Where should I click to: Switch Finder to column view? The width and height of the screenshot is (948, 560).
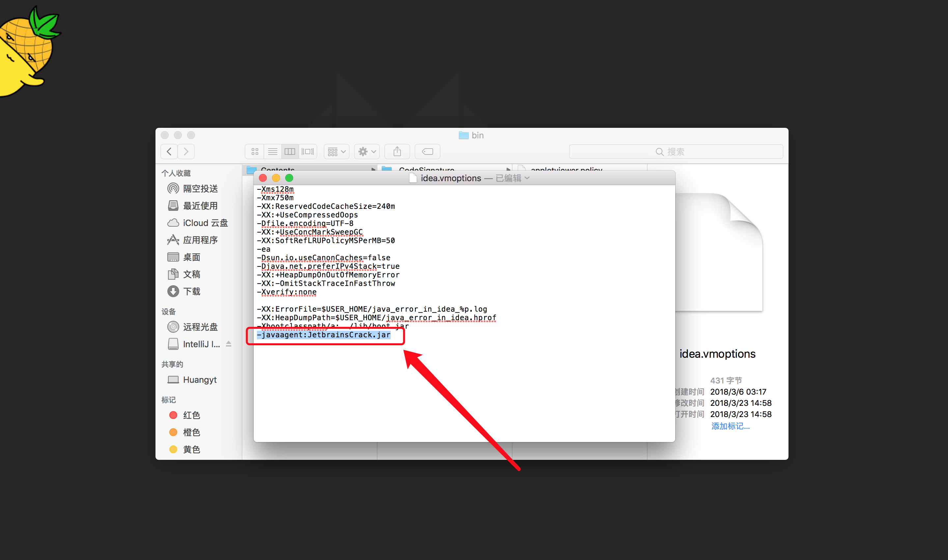tap(290, 152)
